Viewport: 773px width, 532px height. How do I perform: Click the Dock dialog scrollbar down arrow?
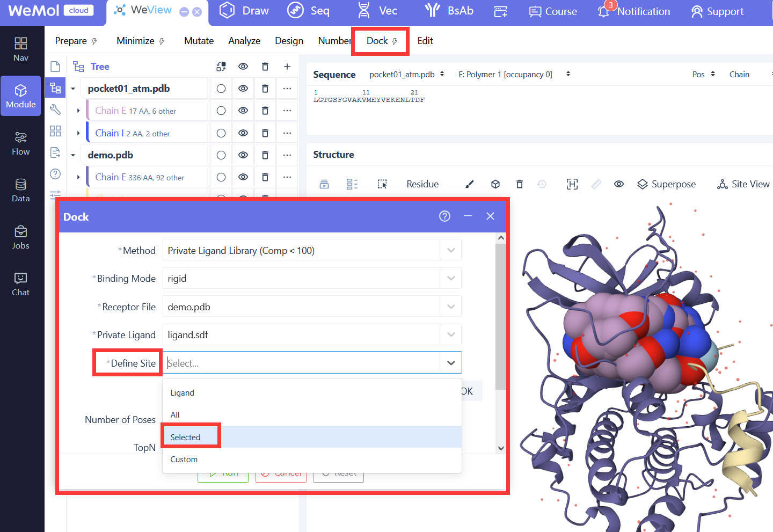[501, 448]
